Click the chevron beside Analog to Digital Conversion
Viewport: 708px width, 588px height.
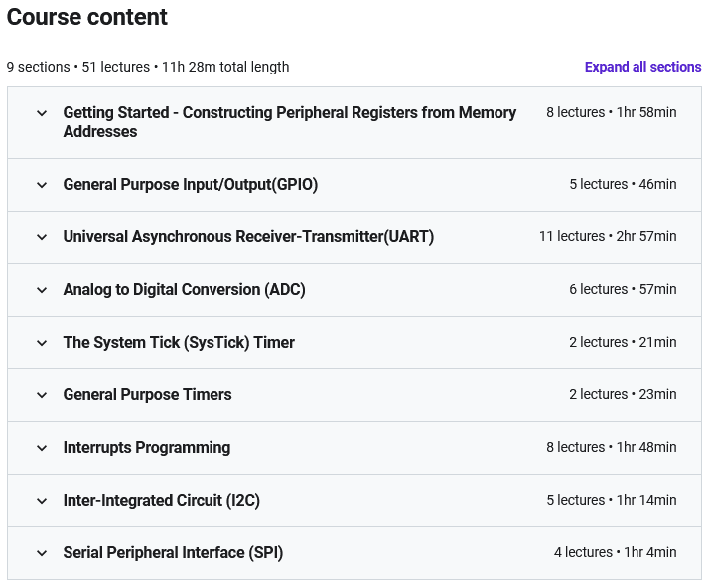[42, 290]
